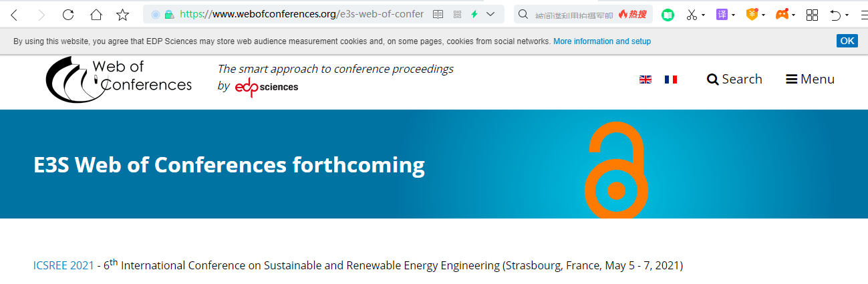
Task: Open the site Search
Action: click(x=734, y=79)
